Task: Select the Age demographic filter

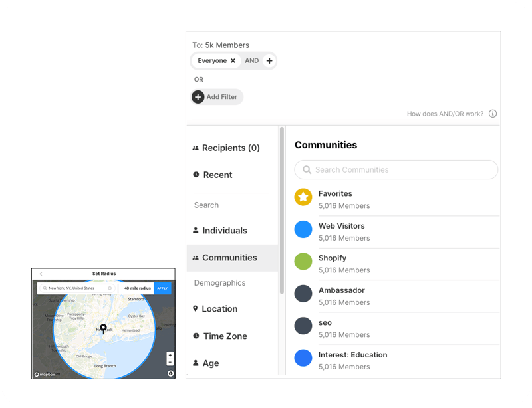Action: 210,363
